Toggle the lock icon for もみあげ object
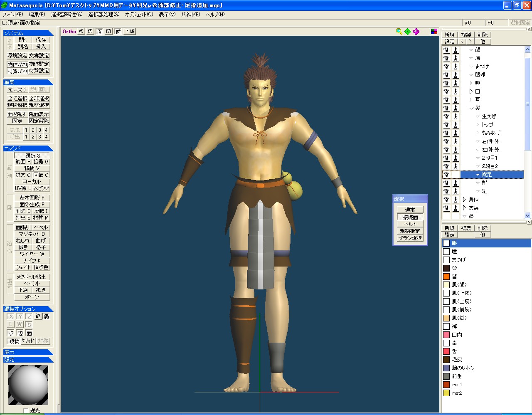 pos(456,133)
